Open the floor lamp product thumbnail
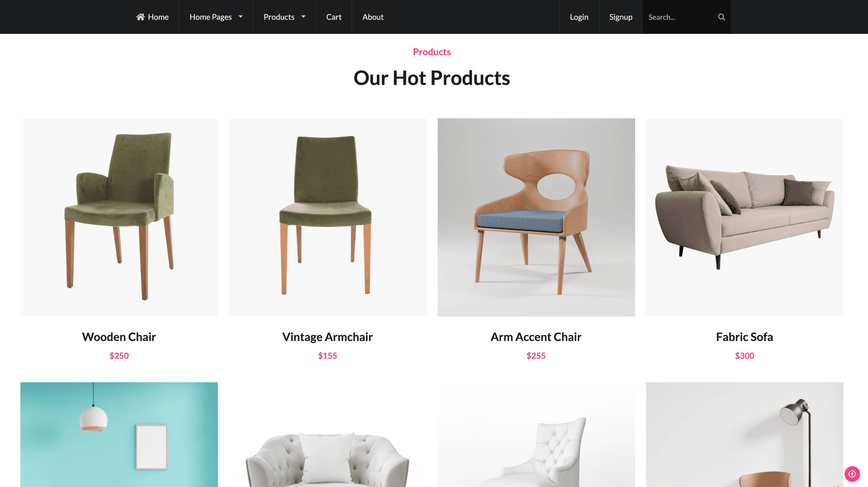 [x=745, y=434]
